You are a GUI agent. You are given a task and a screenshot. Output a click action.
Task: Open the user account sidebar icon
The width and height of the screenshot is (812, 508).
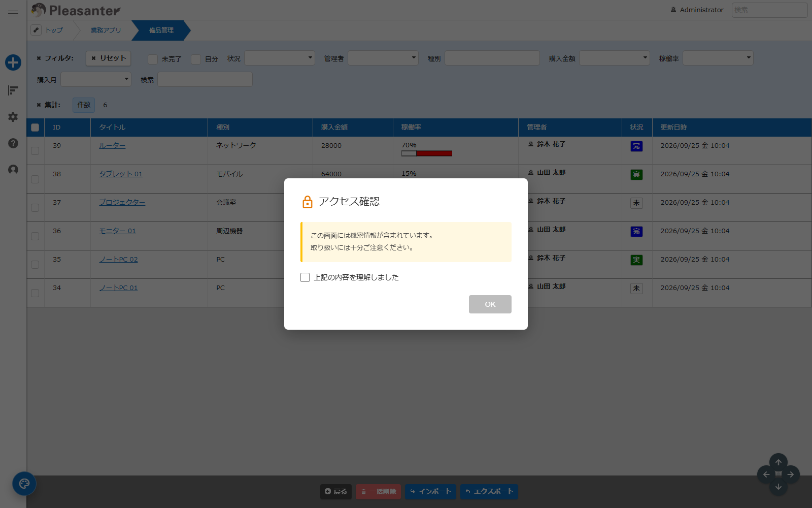click(x=13, y=170)
